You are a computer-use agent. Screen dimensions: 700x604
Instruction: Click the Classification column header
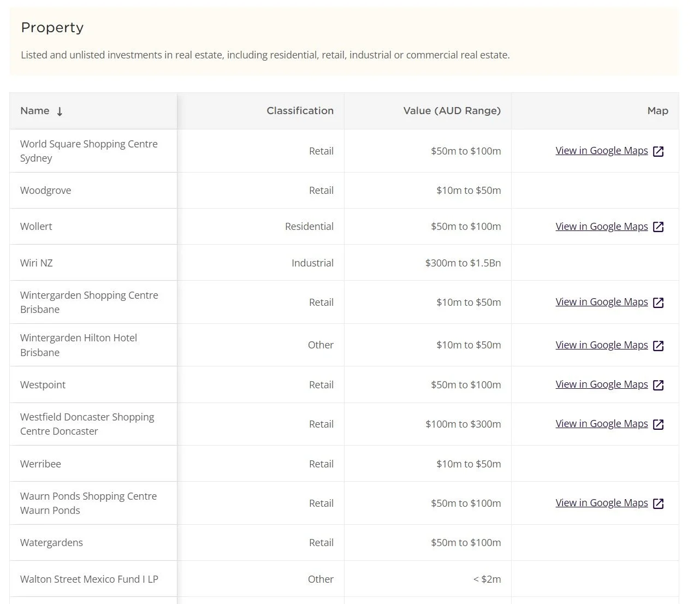pos(261,111)
